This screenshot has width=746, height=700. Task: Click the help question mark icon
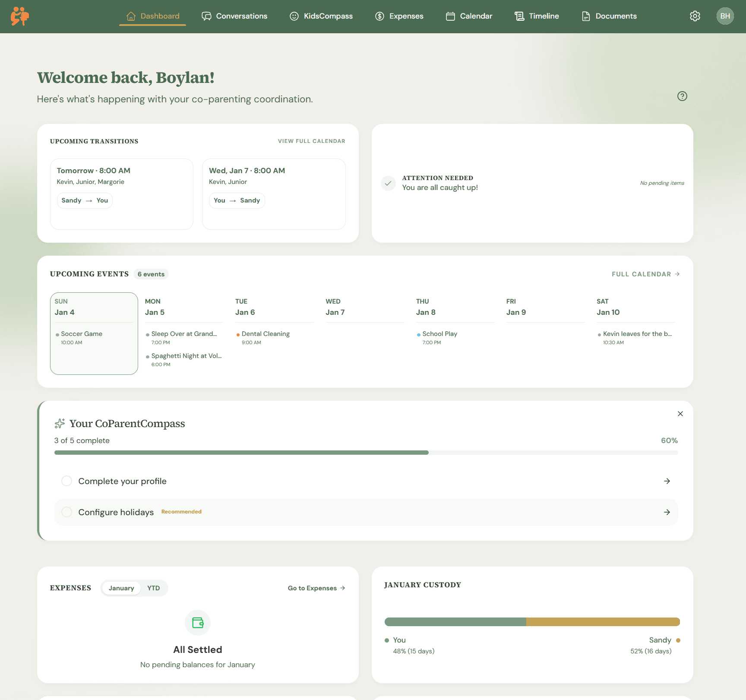[x=682, y=96]
